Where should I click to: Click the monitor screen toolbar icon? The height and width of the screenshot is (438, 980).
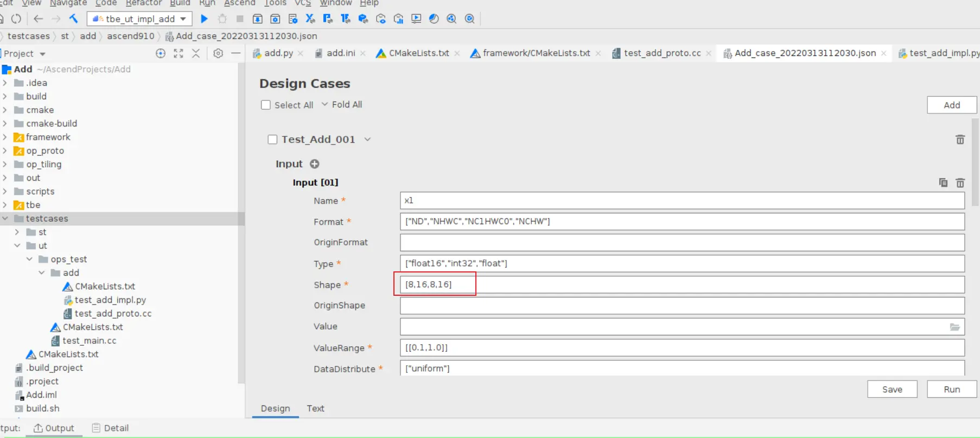pyautogui.click(x=416, y=19)
